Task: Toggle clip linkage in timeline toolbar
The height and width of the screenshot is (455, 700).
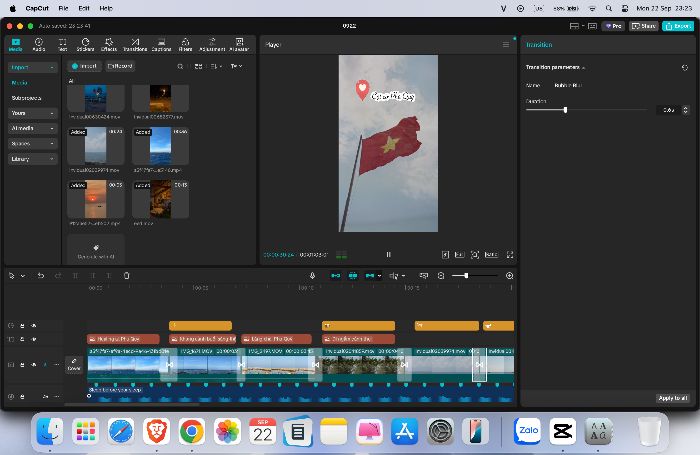Action: click(x=370, y=276)
